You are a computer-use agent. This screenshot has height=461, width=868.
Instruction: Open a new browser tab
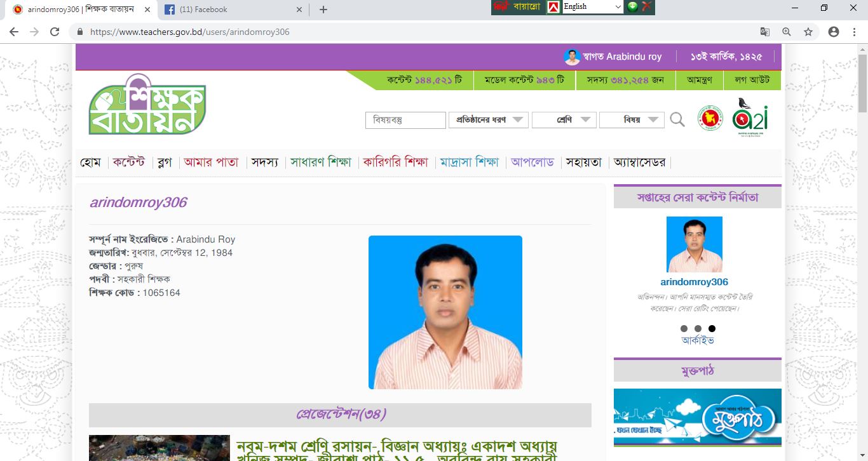[x=323, y=10]
